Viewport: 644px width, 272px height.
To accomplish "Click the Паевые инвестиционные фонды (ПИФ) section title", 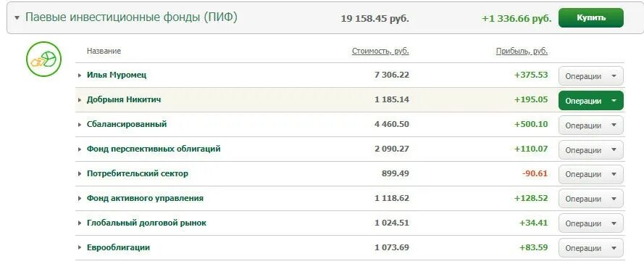I will click(131, 17).
